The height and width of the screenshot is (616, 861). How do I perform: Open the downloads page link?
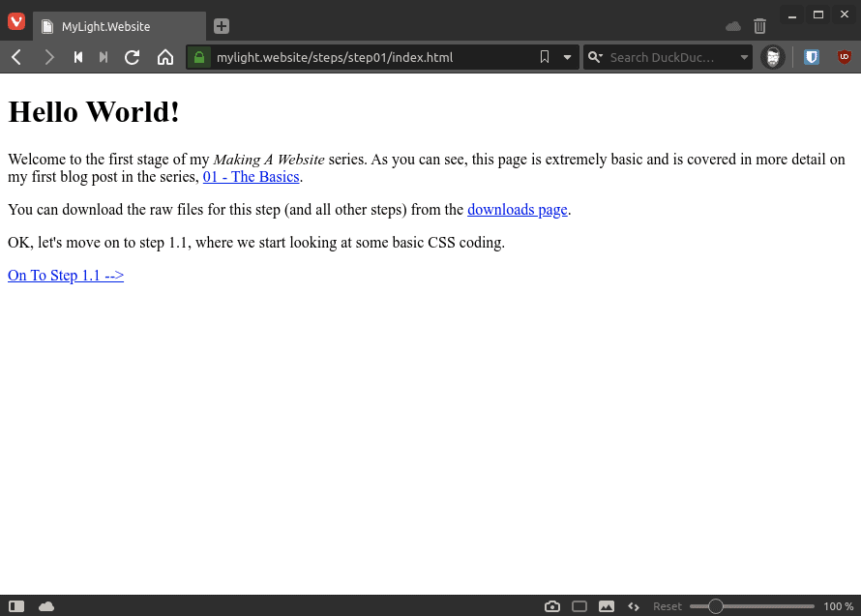(517, 210)
